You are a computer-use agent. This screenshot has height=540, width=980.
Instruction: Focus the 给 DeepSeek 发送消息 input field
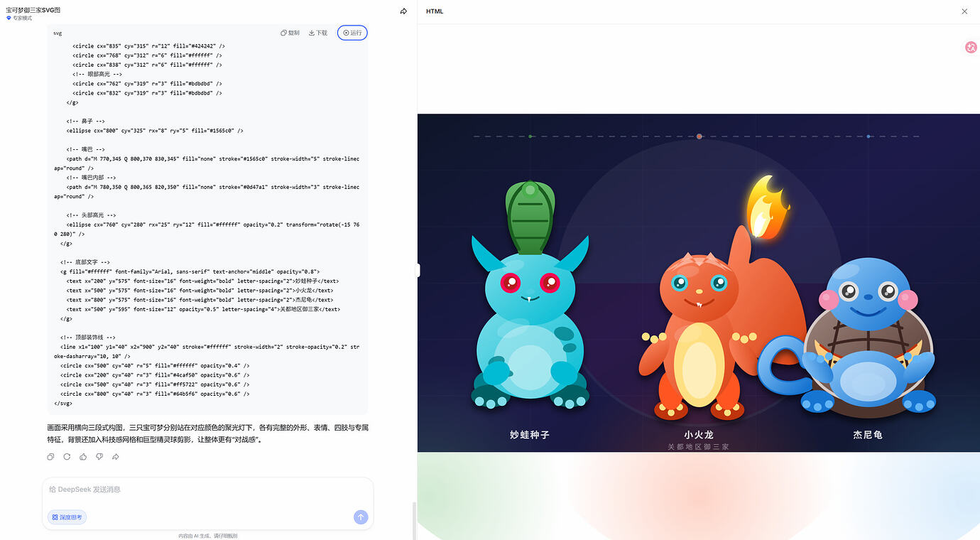coord(207,490)
